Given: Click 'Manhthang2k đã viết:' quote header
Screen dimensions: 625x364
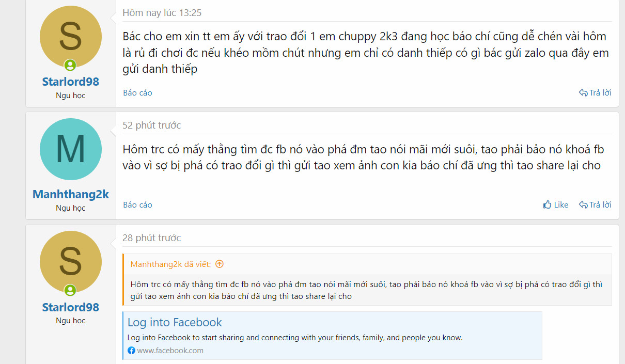Looking at the screenshot, I should tap(170, 264).
